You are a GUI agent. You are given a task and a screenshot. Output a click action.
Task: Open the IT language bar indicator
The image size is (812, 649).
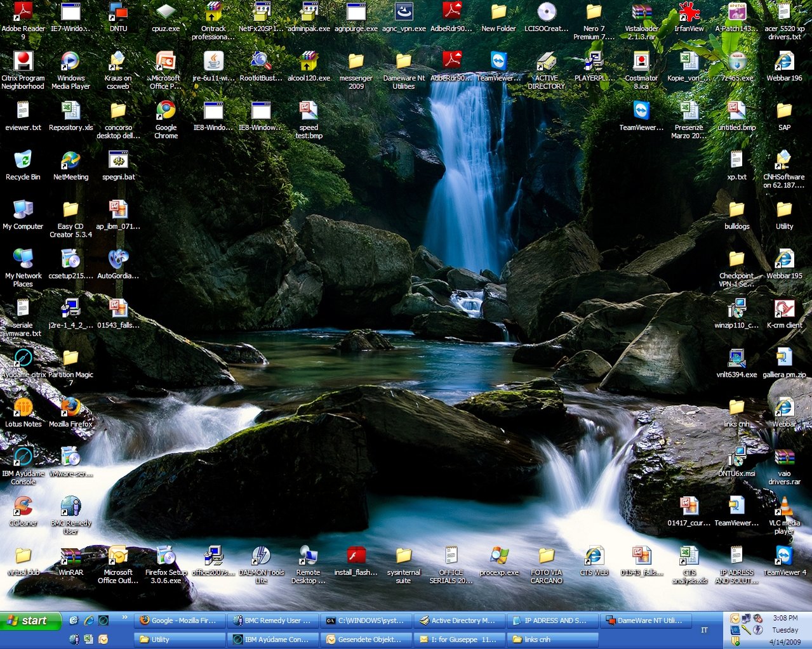pyautogui.click(x=704, y=630)
